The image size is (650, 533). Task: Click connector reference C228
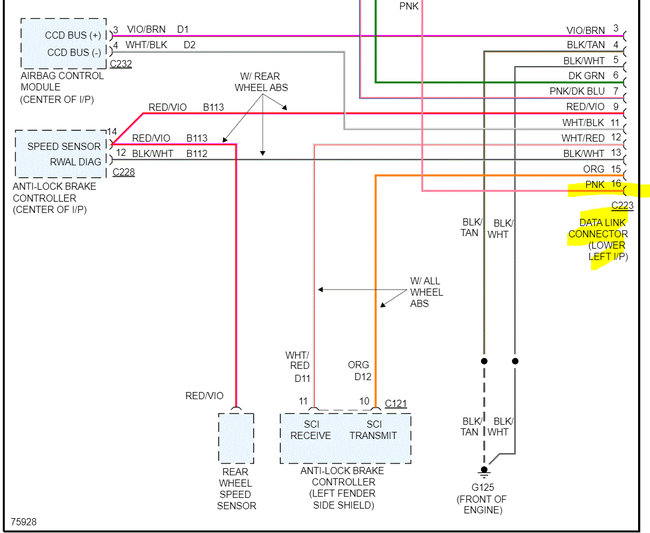pyautogui.click(x=124, y=172)
